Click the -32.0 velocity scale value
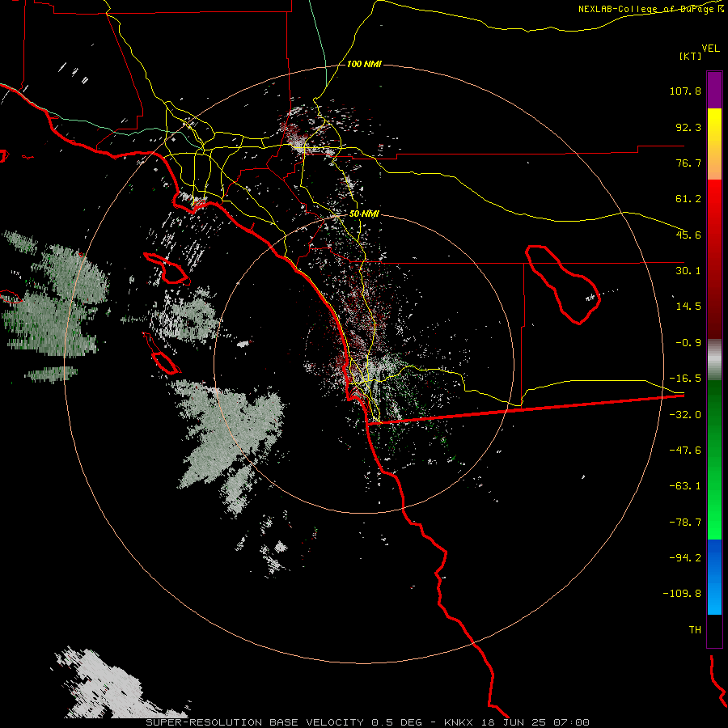728x728 pixels. coord(685,415)
